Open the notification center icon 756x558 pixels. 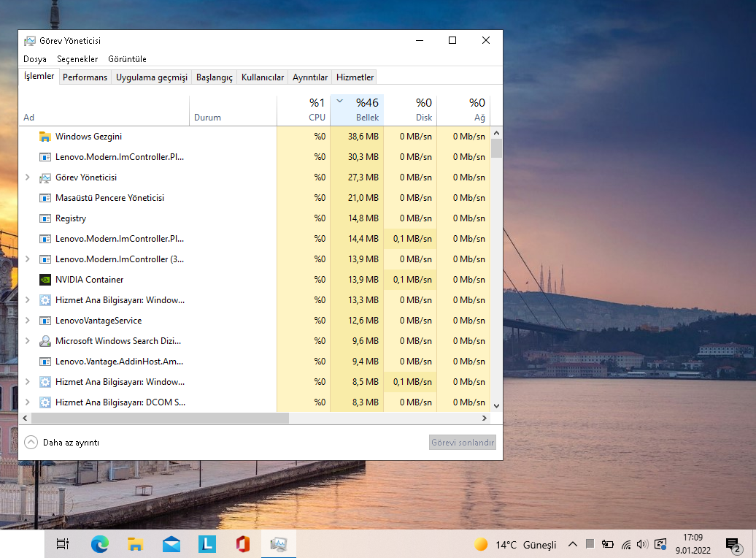coord(733,546)
